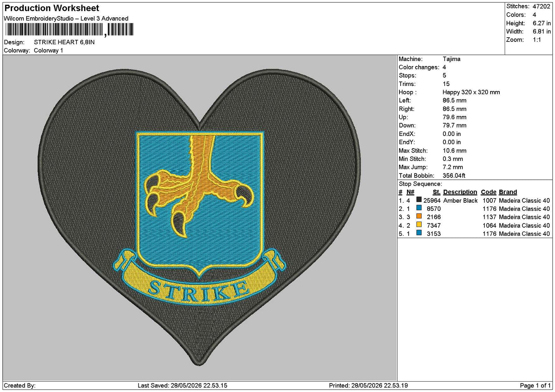Click the blue swatch in stop row 2
555x392 pixels.
point(419,208)
